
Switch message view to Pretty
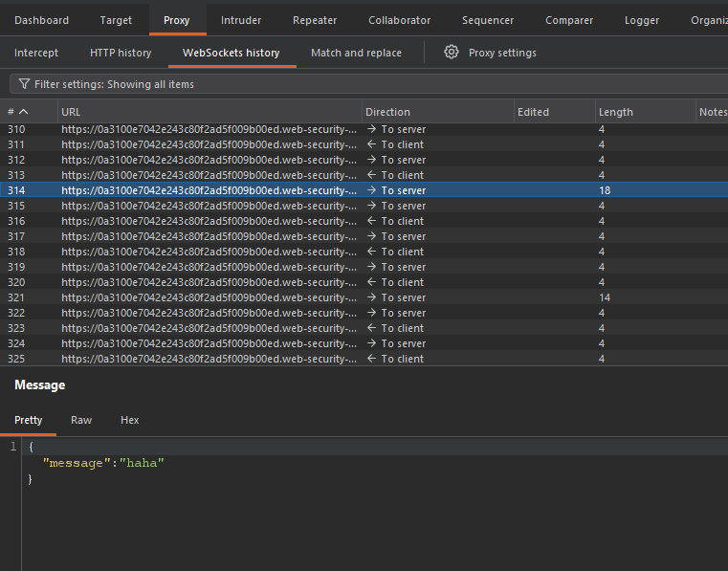[x=29, y=420]
